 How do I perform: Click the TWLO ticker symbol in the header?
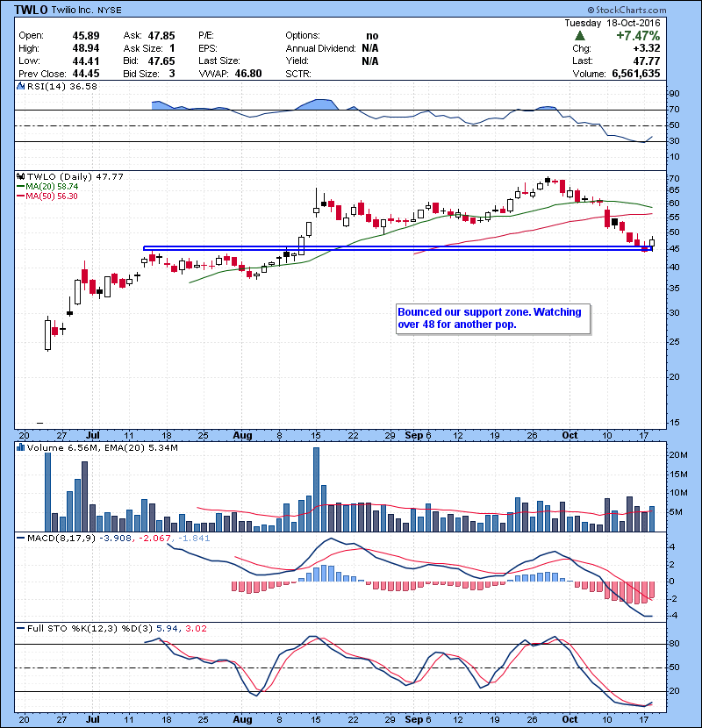[x=31, y=10]
